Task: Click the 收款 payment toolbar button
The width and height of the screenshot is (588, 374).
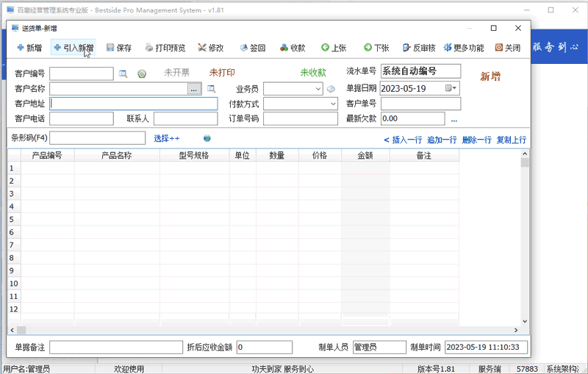Action: coord(293,48)
